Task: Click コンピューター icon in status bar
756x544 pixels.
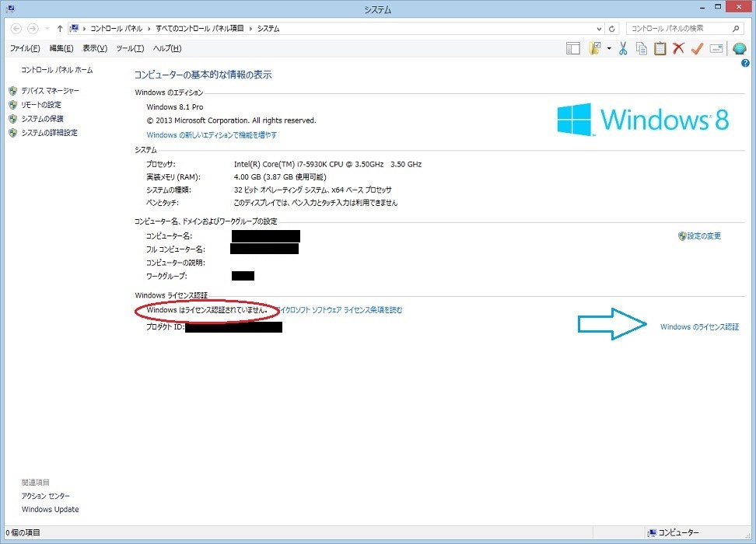Action: pos(652,532)
